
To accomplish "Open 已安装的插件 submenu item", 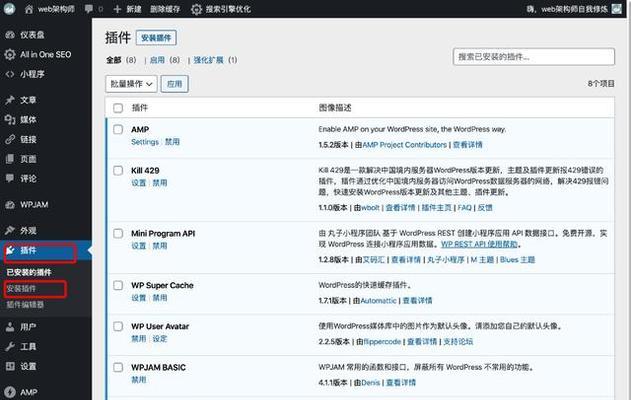I will click(29, 272).
